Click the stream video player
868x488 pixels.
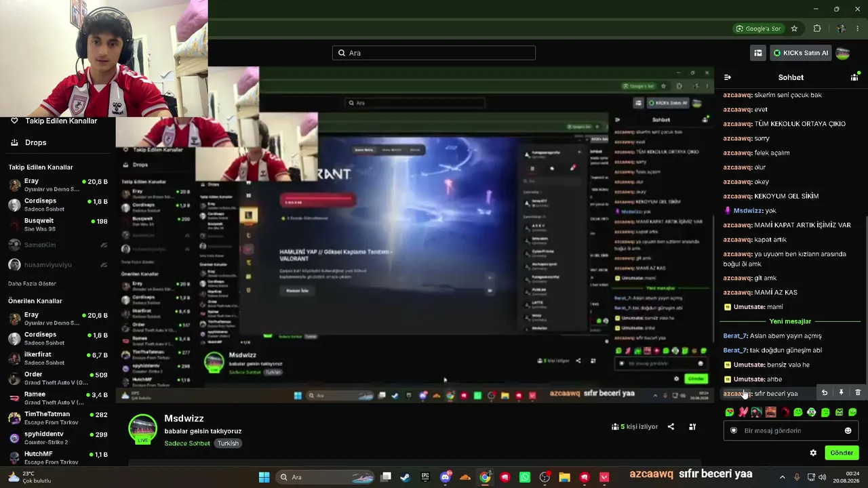[x=415, y=235]
